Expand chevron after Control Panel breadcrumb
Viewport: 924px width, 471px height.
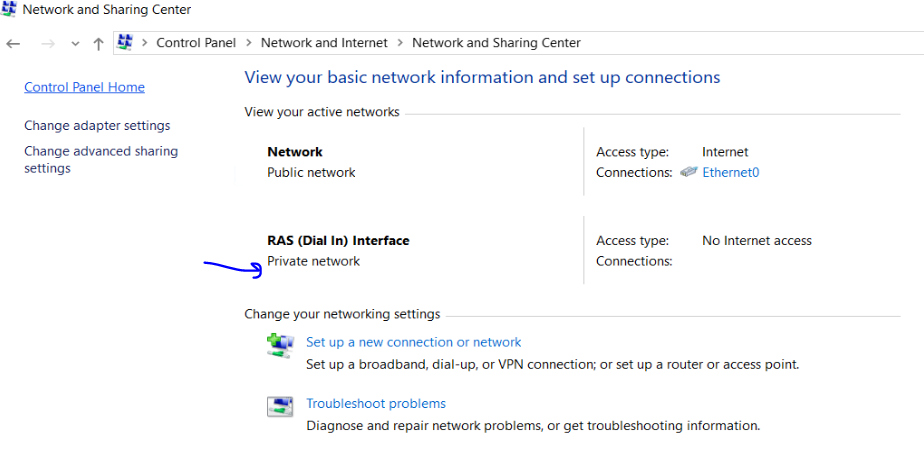249,43
